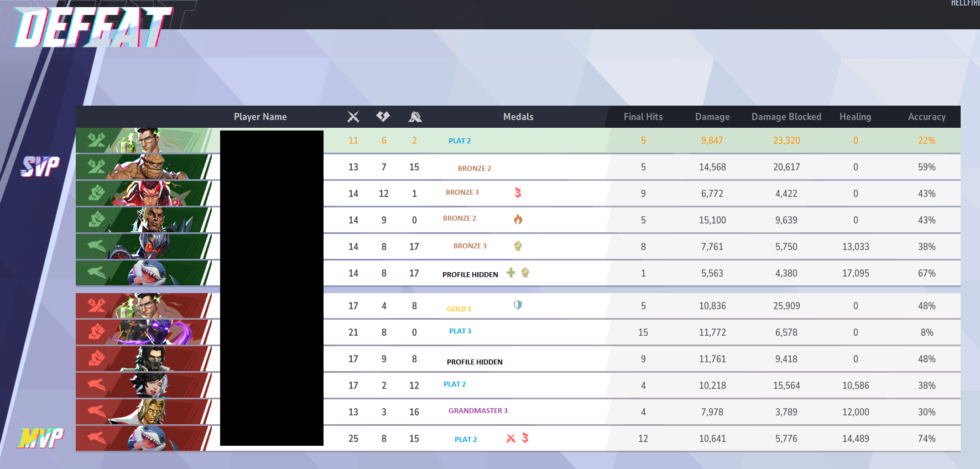980x469 pixels.
Task: Click the 8% accuracy value
Action: pos(927,332)
